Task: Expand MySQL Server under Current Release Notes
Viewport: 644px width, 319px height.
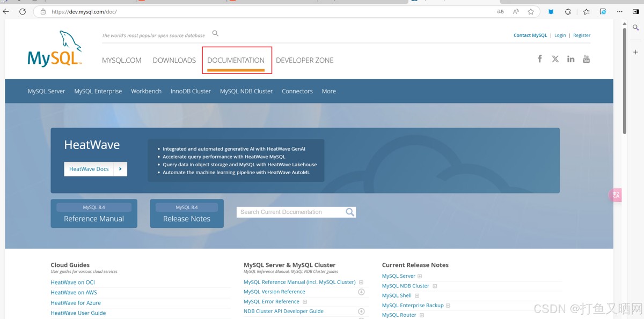Action: (420, 276)
